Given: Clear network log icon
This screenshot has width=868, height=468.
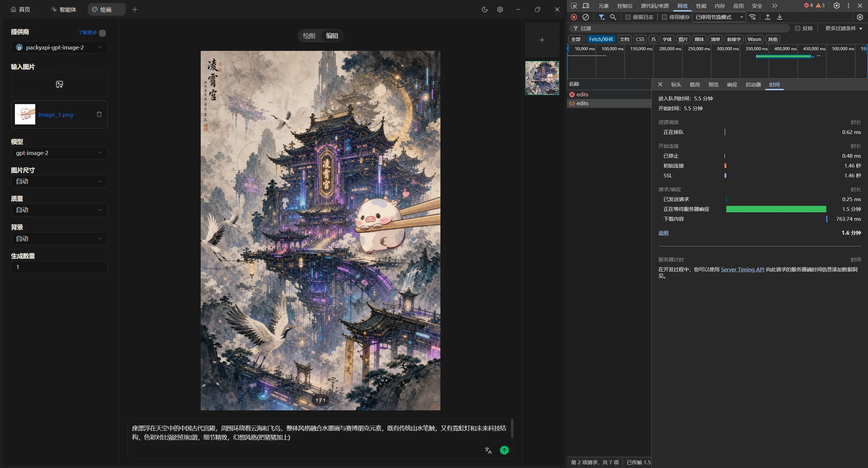Looking at the screenshot, I should click(x=586, y=17).
